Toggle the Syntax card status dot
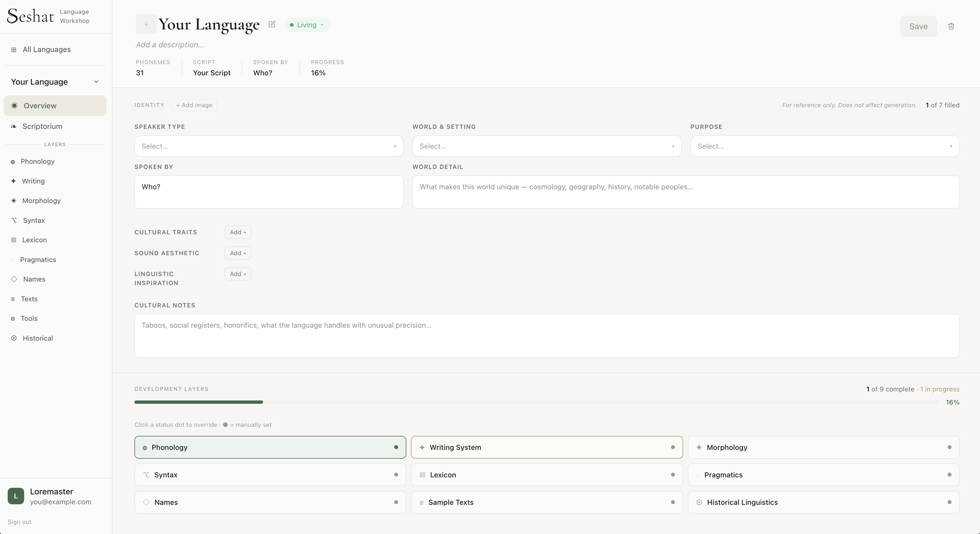 click(396, 475)
